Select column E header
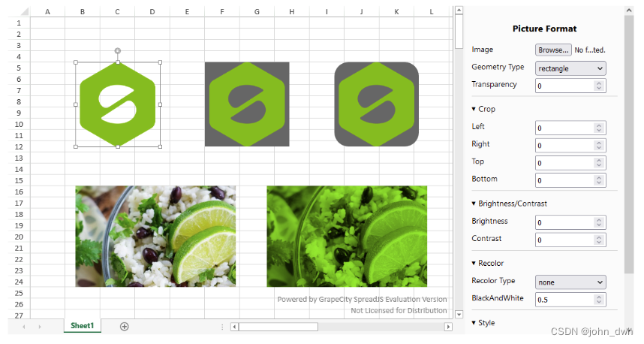644x344 pixels. [187, 11]
